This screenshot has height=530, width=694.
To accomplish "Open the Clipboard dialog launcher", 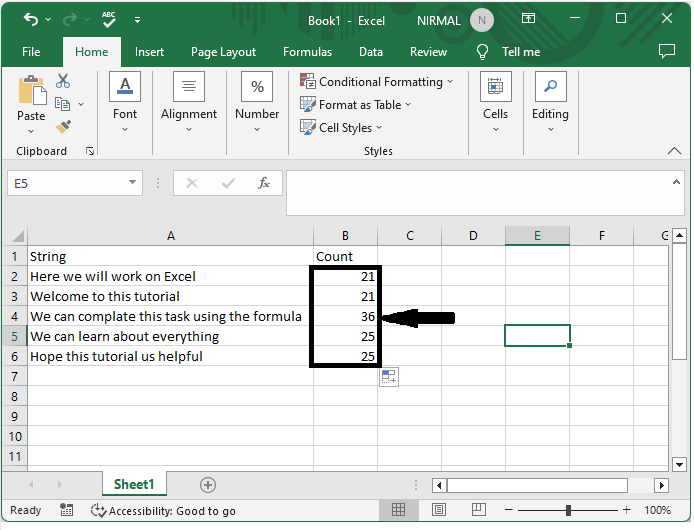I will pyautogui.click(x=90, y=151).
